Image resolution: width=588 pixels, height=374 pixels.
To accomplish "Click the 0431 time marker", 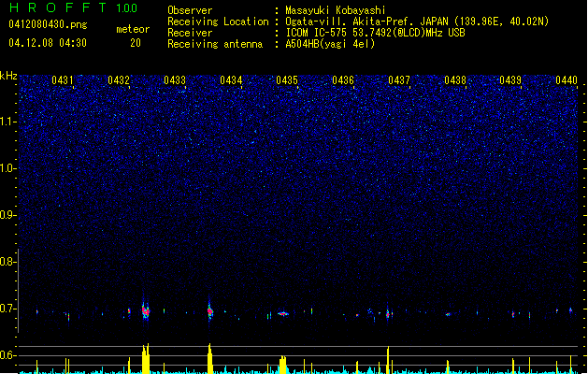I will pyautogui.click(x=63, y=80).
